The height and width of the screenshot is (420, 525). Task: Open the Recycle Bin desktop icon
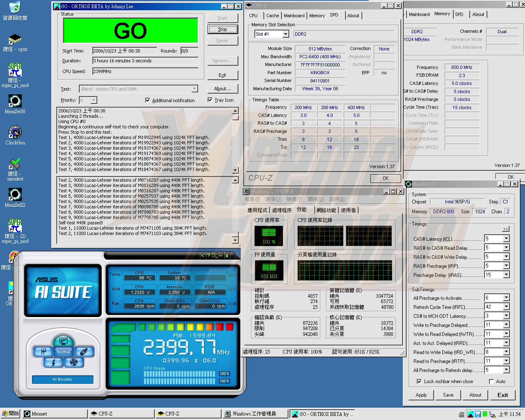(x=15, y=11)
